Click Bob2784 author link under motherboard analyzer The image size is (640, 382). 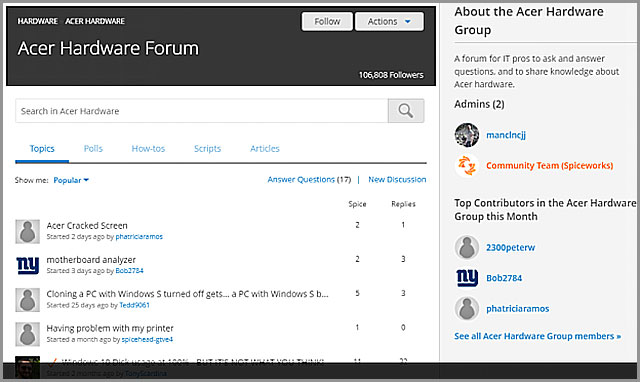pyautogui.click(x=129, y=271)
